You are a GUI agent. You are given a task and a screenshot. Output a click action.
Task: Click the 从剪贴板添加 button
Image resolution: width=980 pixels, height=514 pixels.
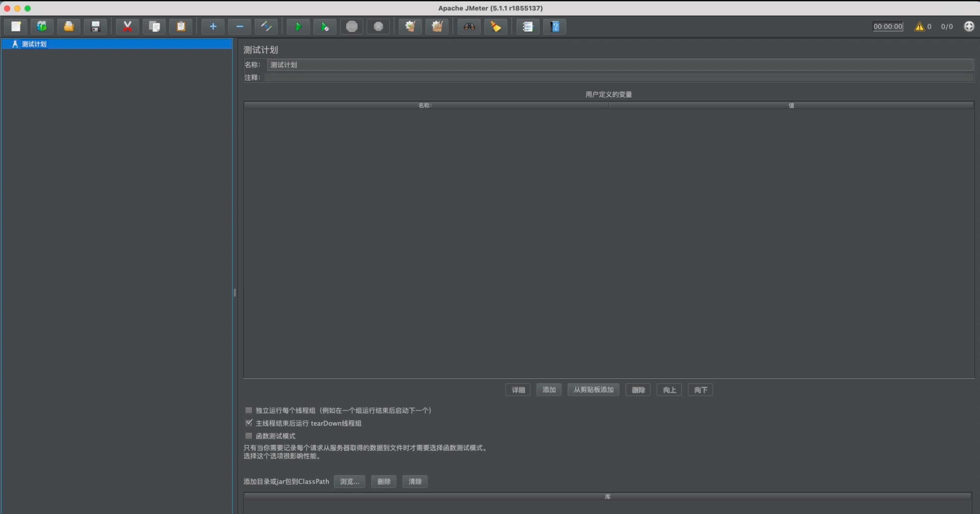coord(594,390)
